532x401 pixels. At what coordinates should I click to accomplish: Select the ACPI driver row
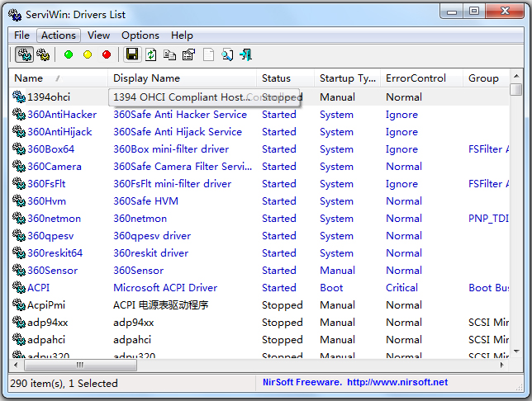[39, 288]
